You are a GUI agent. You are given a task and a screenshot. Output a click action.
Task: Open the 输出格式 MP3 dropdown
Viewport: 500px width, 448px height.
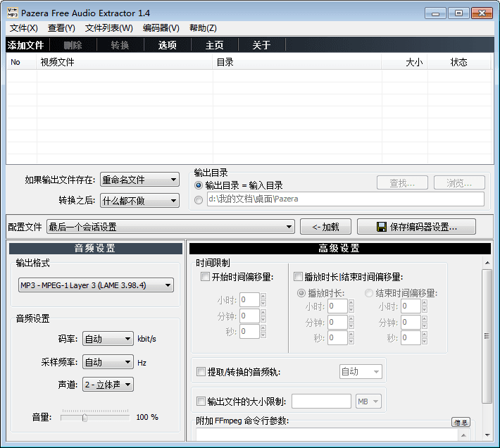click(x=96, y=285)
